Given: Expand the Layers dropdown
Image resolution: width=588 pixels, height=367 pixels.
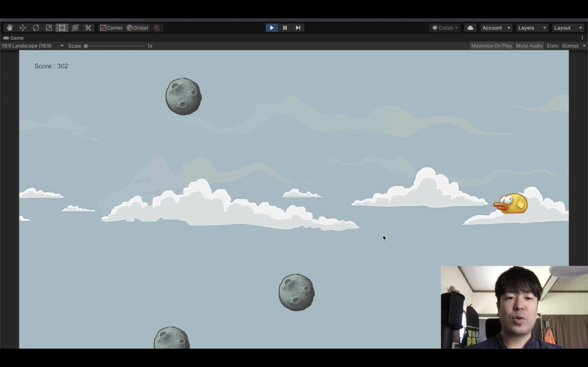Looking at the screenshot, I should click(x=532, y=28).
